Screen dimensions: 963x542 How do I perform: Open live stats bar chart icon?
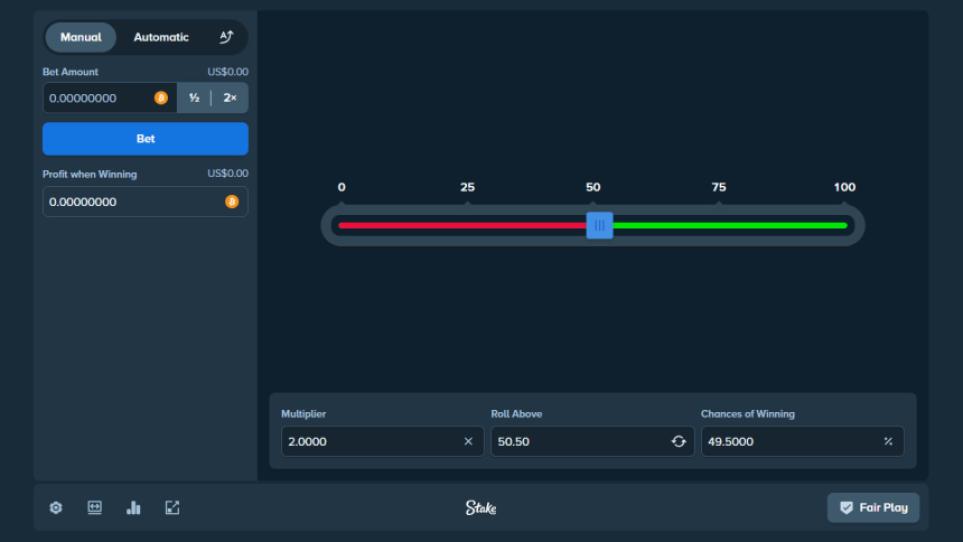pos(133,508)
